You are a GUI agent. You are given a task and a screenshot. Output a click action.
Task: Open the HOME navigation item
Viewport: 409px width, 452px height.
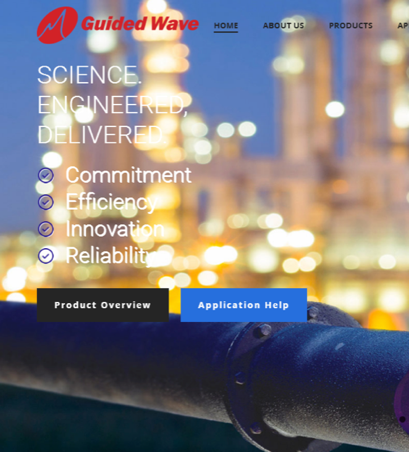(x=226, y=25)
